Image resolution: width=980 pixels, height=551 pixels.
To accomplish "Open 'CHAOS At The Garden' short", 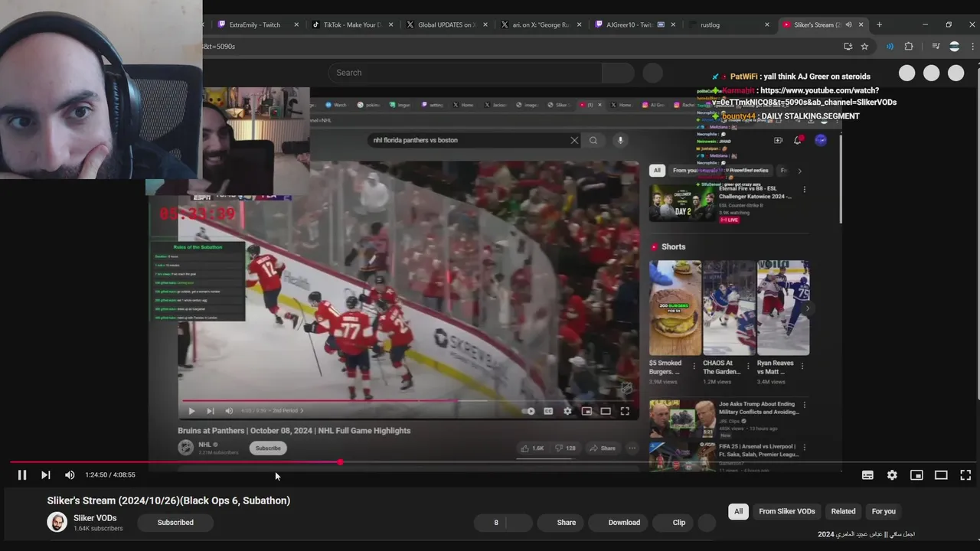I will click(x=729, y=308).
